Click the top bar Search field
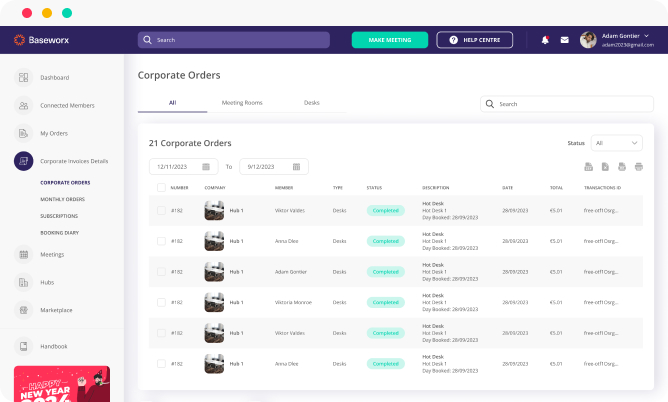The image size is (668, 402). point(234,40)
